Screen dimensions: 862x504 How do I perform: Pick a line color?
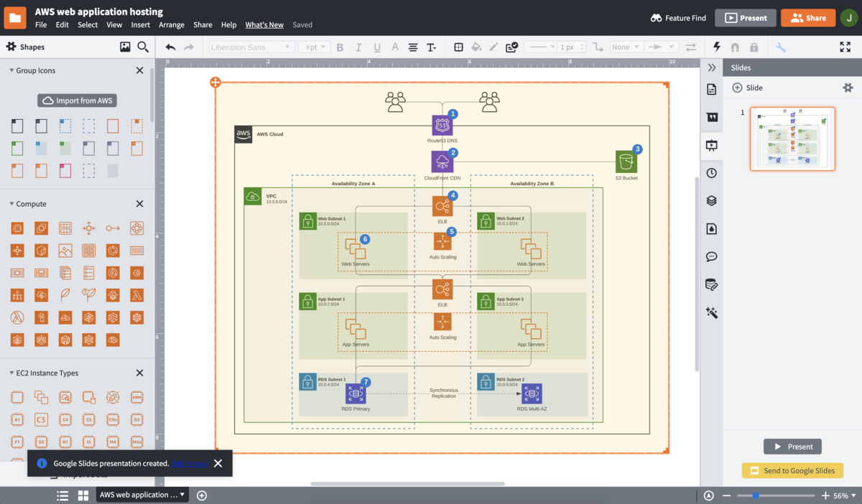493,47
